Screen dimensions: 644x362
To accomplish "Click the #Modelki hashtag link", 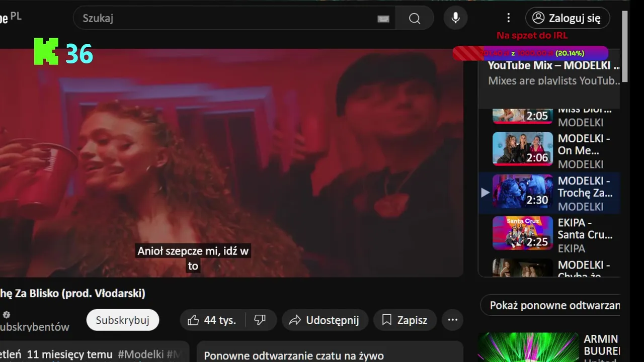I will coord(141,354).
